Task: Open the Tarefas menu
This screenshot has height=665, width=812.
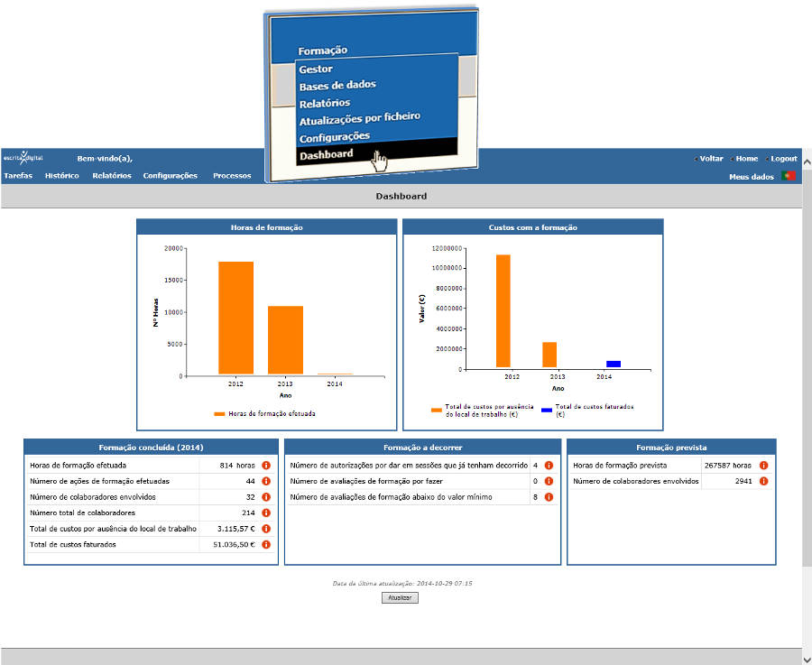Action: (x=18, y=176)
